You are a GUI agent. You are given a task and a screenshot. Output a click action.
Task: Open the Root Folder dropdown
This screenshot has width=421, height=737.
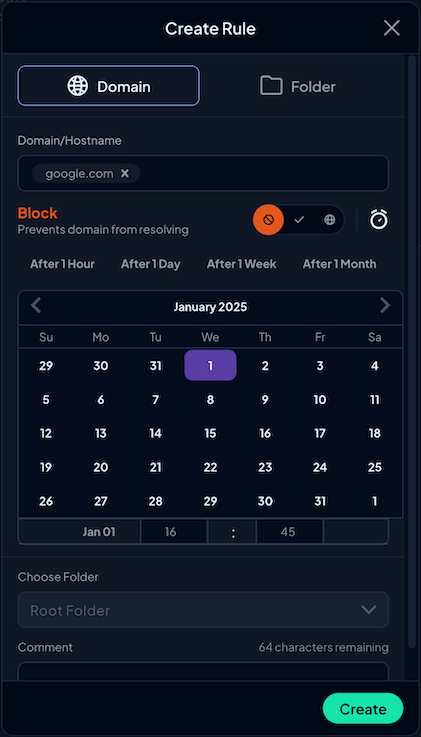[203, 610]
